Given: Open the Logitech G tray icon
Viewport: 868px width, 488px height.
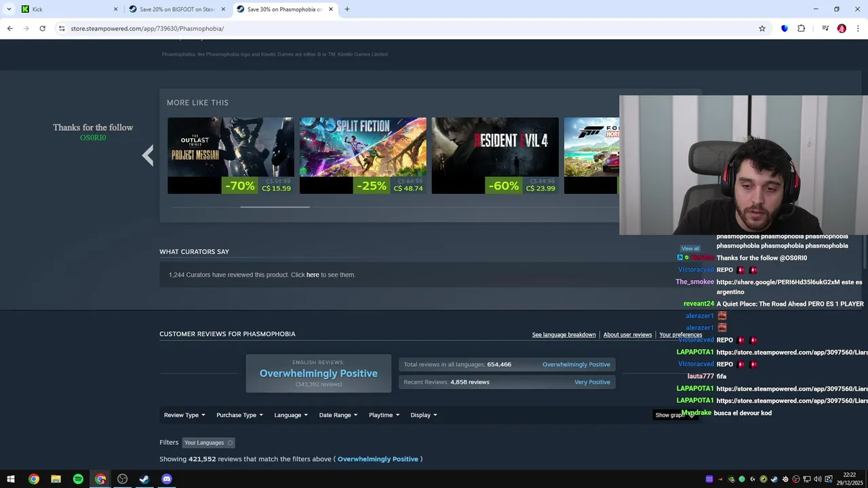Looking at the screenshot, I should click(753, 479).
